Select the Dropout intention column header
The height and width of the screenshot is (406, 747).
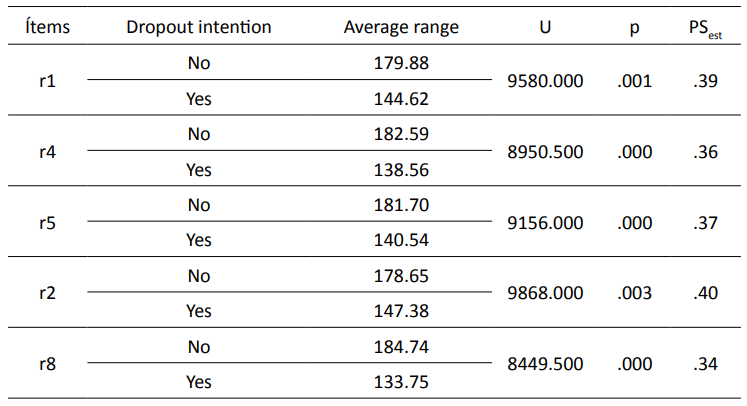(199, 27)
